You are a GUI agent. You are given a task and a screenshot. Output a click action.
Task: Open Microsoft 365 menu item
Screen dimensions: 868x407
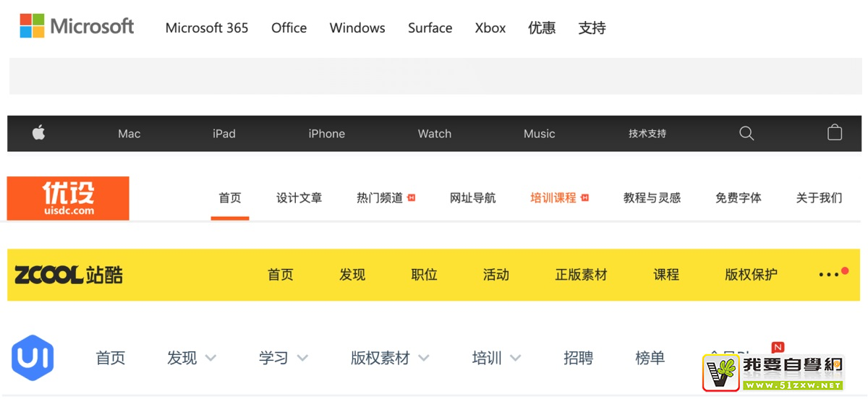click(207, 28)
